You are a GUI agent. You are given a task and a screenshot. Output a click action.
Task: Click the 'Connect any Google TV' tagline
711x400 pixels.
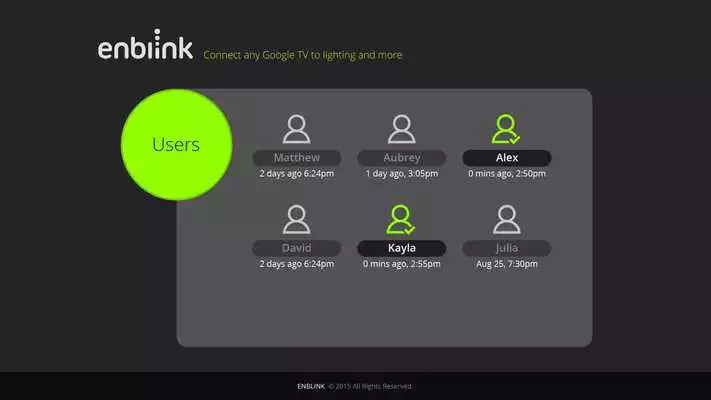tap(302, 55)
